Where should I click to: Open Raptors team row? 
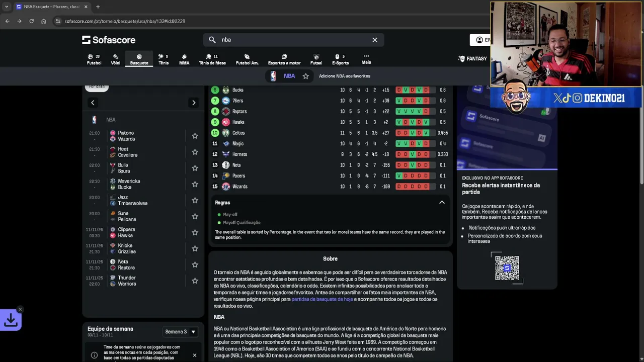(x=331, y=112)
